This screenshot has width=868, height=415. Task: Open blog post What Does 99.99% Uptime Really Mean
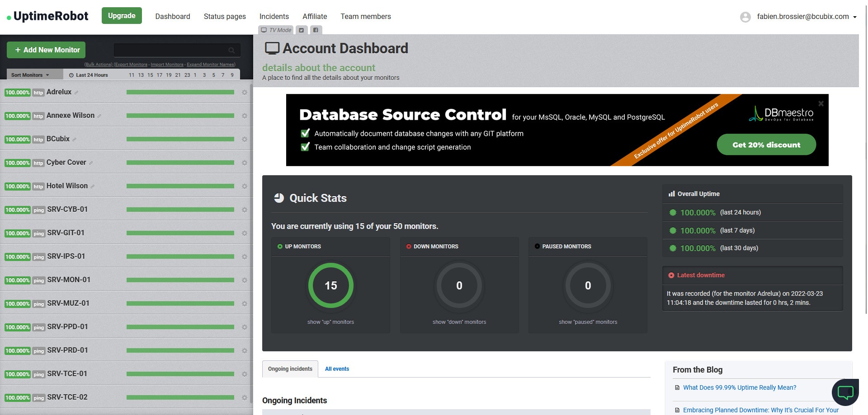740,387
